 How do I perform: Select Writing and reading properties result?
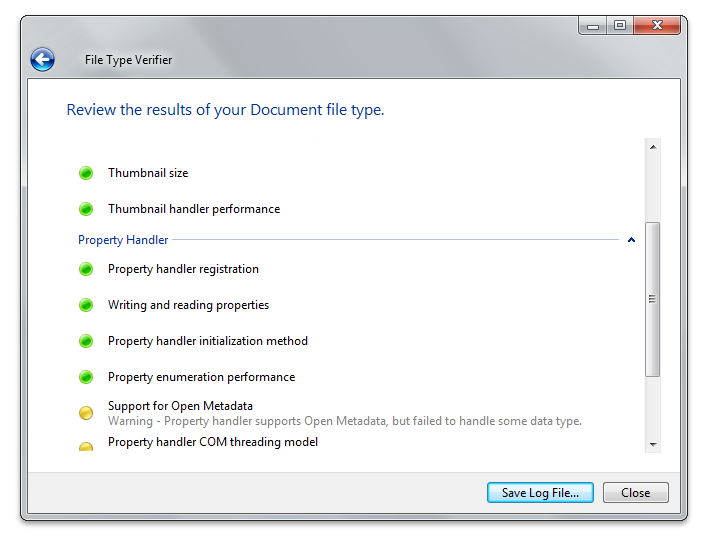188,305
